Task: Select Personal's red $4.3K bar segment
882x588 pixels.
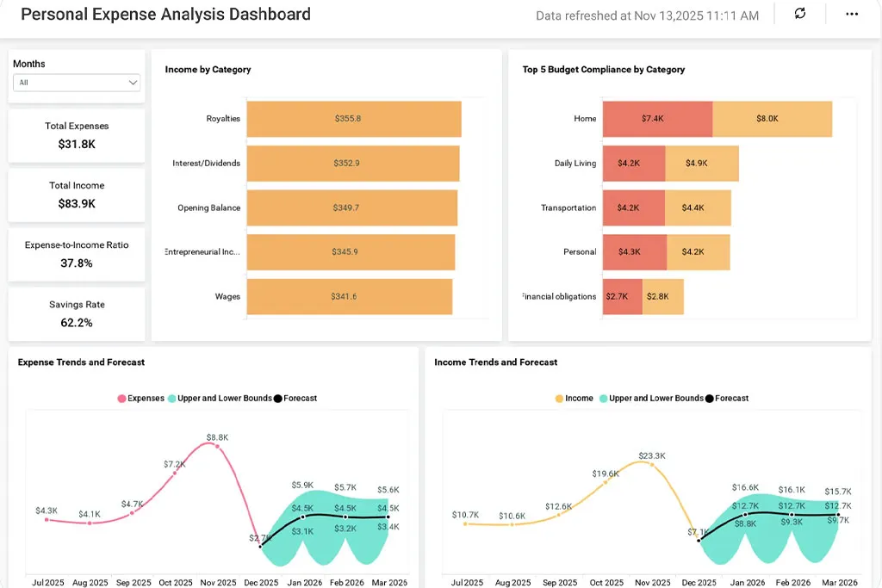Action: coord(635,252)
